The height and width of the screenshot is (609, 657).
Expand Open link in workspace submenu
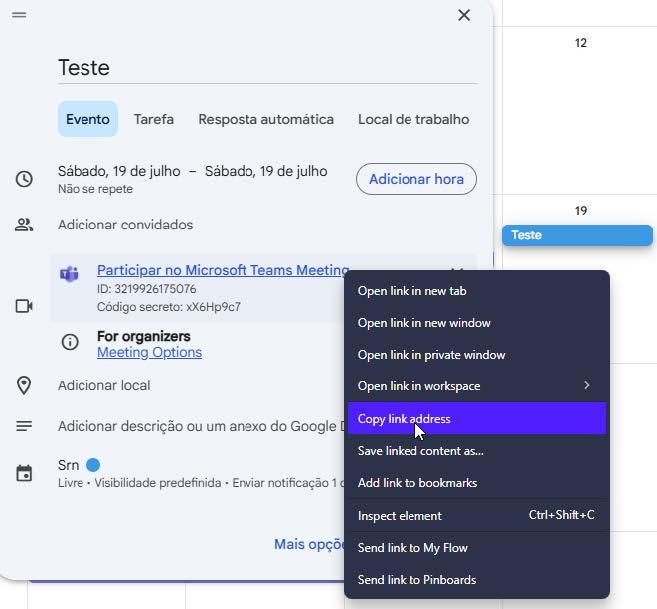(477, 386)
